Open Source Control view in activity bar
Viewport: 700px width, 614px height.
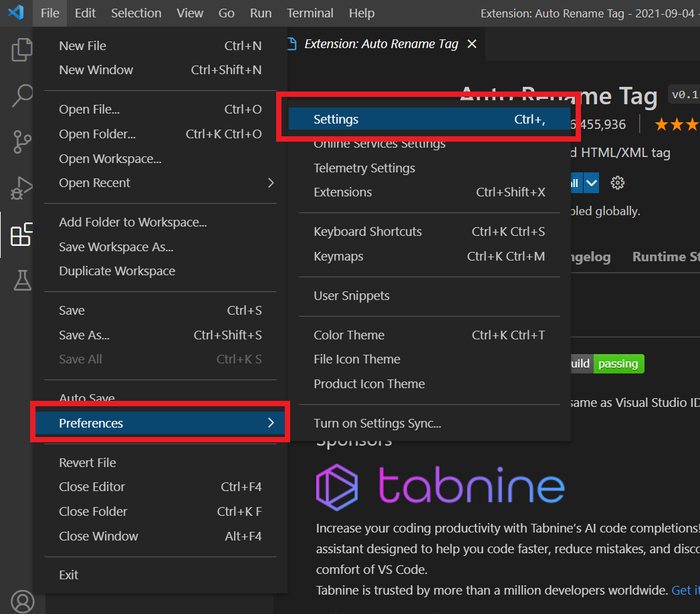point(22,142)
